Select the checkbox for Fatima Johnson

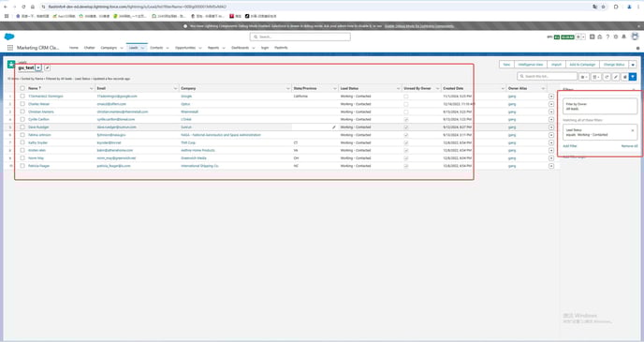pyautogui.click(x=22, y=135)
